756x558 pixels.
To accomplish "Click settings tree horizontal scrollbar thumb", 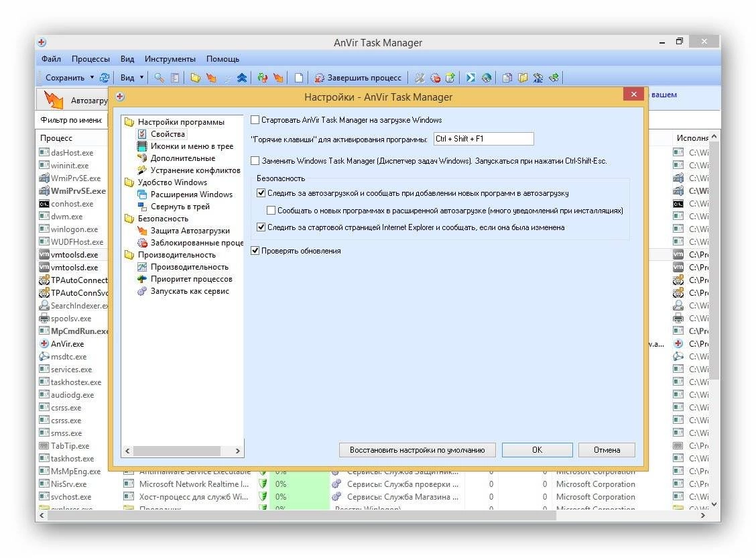I will [x=176, y=451].
